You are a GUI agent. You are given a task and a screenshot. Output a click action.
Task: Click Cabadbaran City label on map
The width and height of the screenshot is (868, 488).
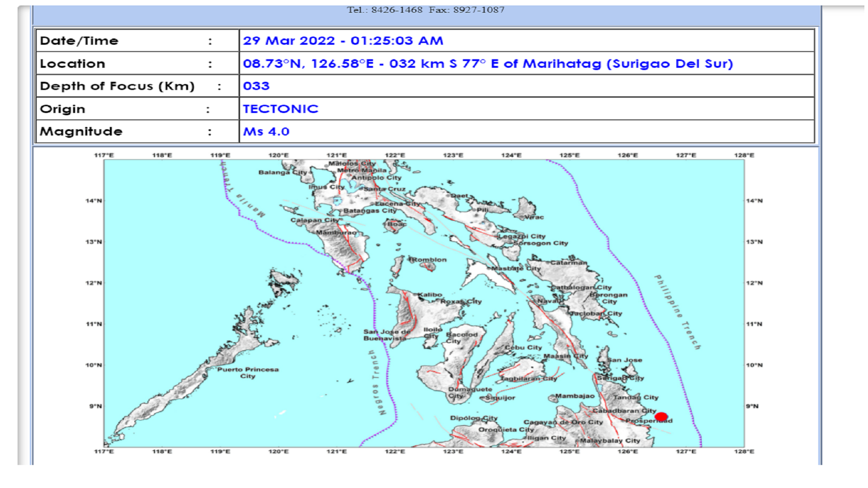[x=624, y=411]
